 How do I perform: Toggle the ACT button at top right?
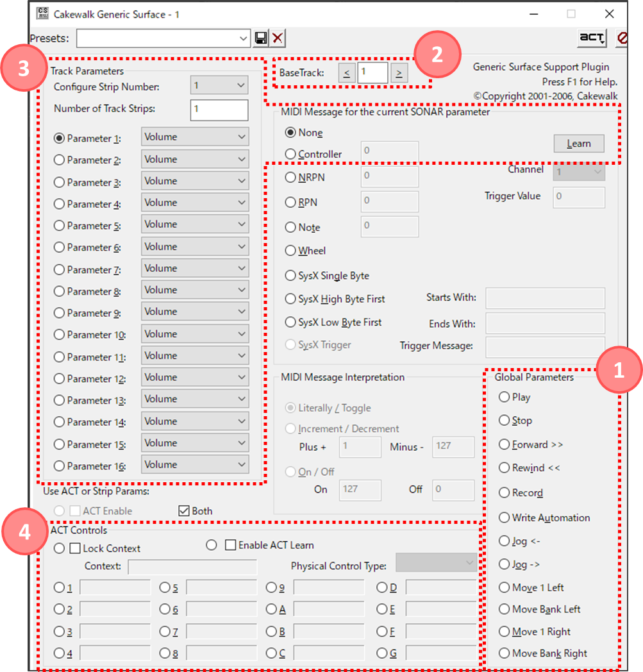pyautogui.click(x=592, y=38)
